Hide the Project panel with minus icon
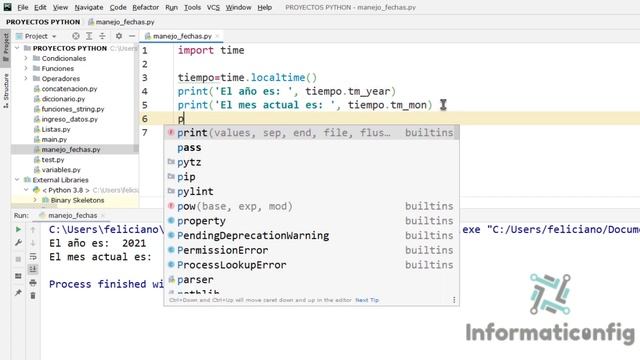The width and height of the screenshot is (640, 360). (132, 36)
